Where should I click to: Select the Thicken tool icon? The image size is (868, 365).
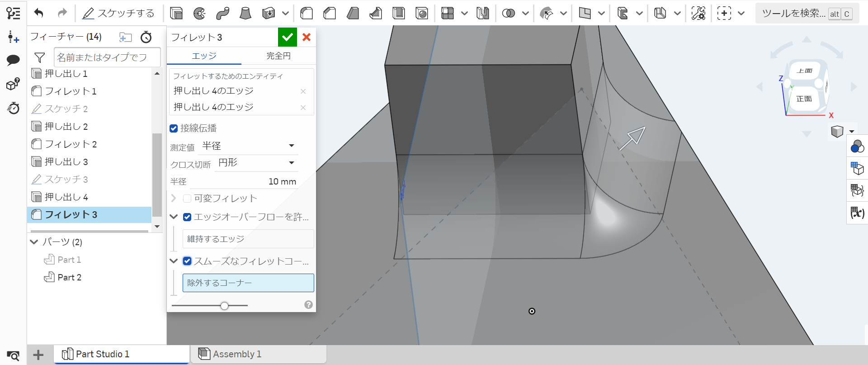(269, 14)
